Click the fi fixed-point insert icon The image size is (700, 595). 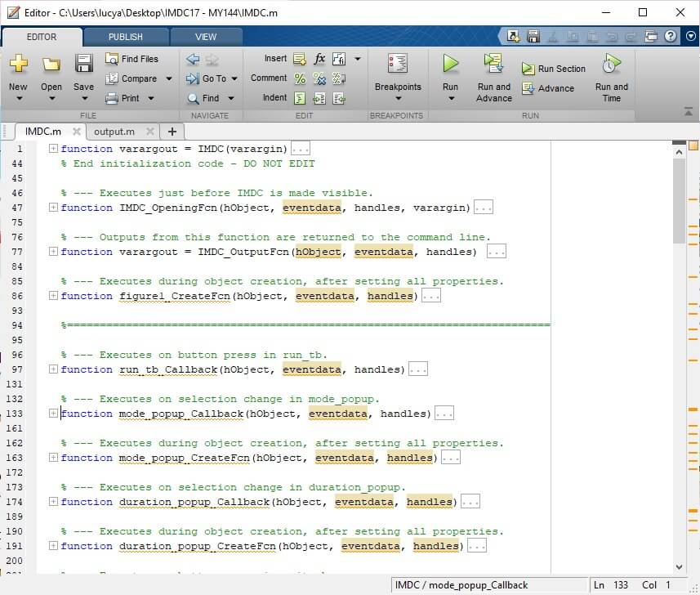[x=339, y=59]
